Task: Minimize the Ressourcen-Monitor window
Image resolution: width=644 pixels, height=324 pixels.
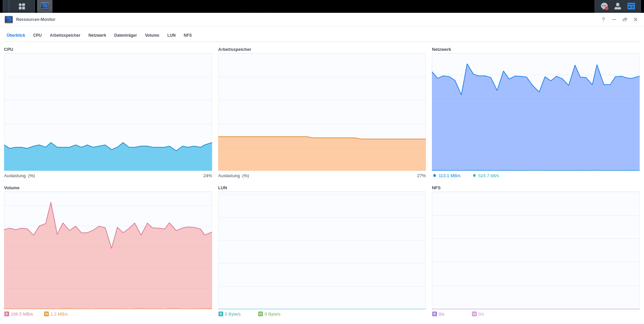Action: click(x=614, y=20)
